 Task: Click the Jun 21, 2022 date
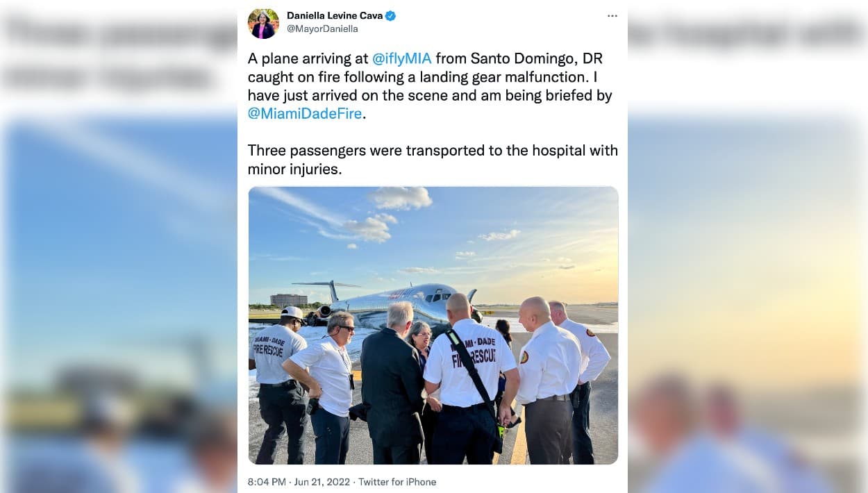pos(322,482)
